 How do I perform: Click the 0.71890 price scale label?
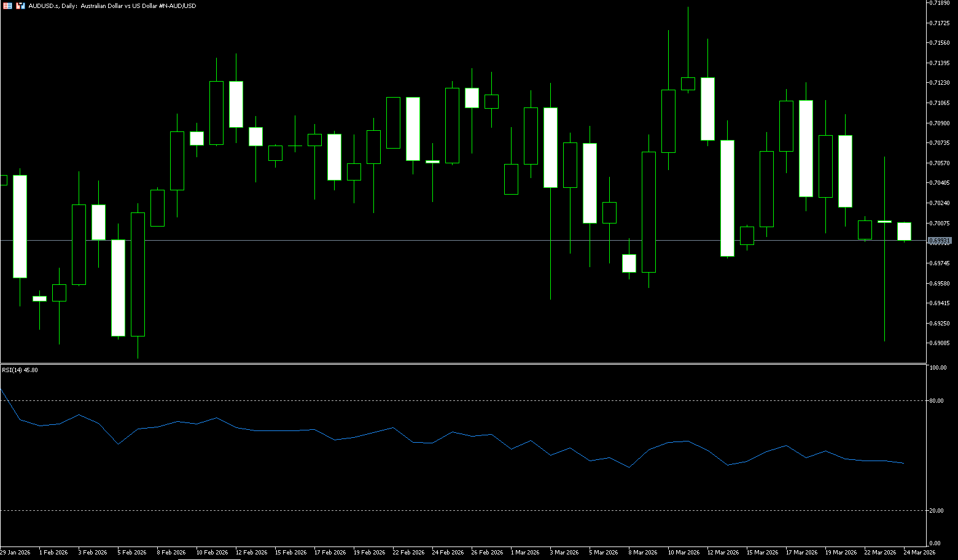[940, 3]
